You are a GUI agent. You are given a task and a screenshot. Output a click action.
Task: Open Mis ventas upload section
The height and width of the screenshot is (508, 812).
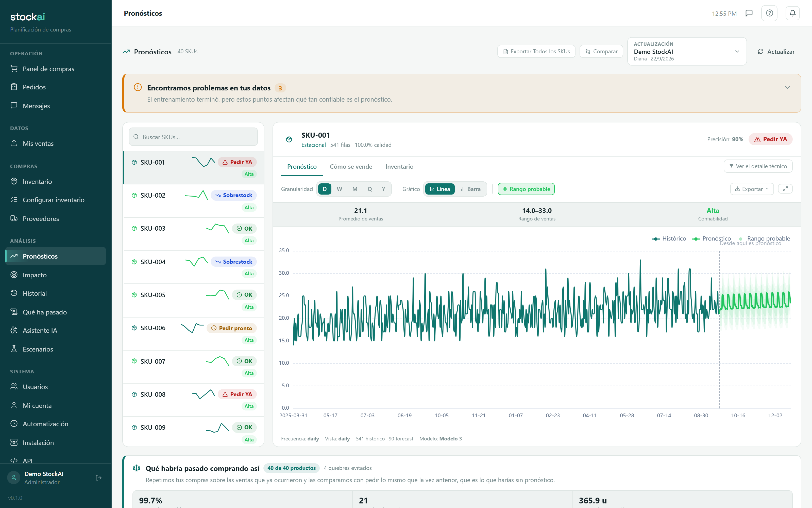pyautogui.click(x=56, y=144)
